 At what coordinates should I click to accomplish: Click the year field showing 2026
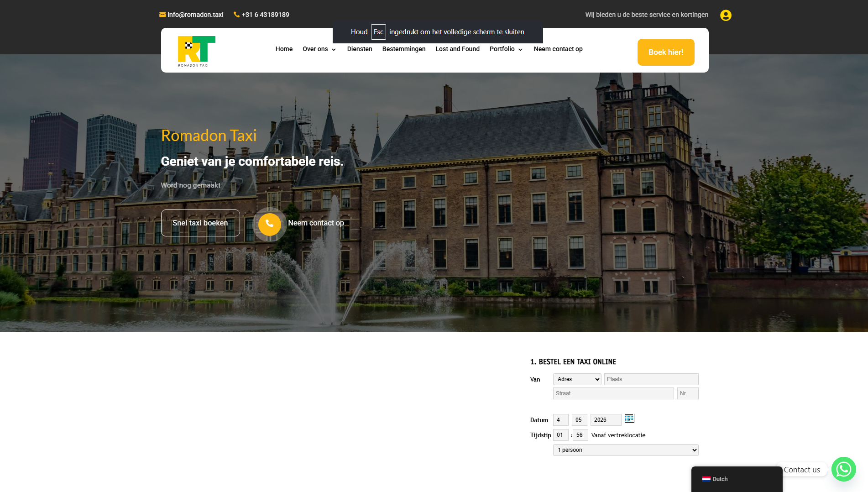coord(606,420)
